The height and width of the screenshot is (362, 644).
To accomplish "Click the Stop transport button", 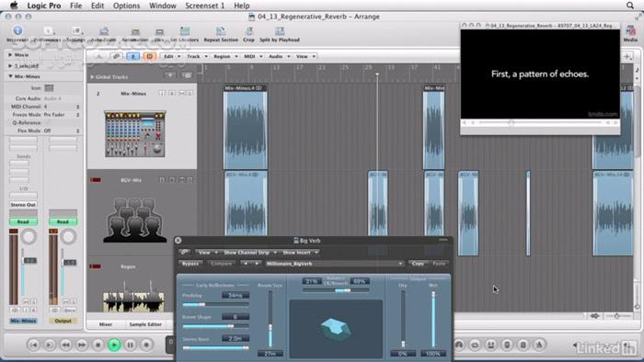I will pos(98,345).
